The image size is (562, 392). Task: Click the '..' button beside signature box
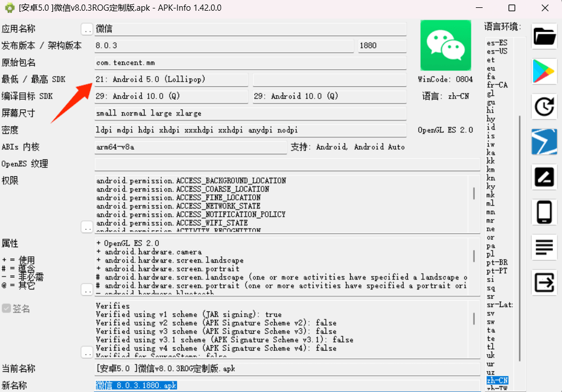click(87, 352)
